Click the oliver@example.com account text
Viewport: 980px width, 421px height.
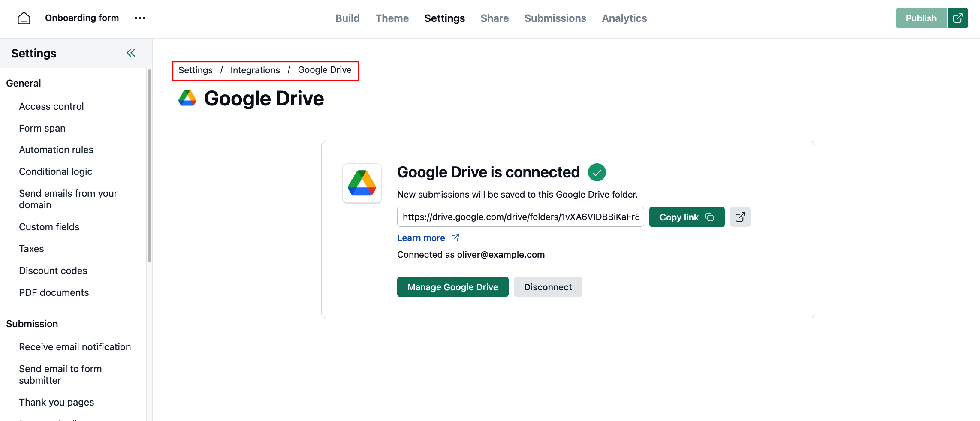[501, 255]
